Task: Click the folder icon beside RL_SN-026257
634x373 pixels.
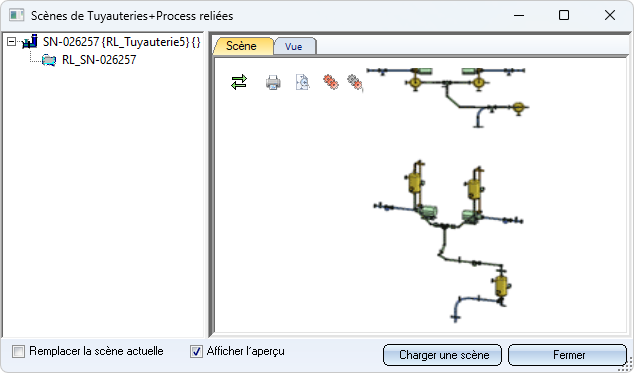Action: coord(49,60)
